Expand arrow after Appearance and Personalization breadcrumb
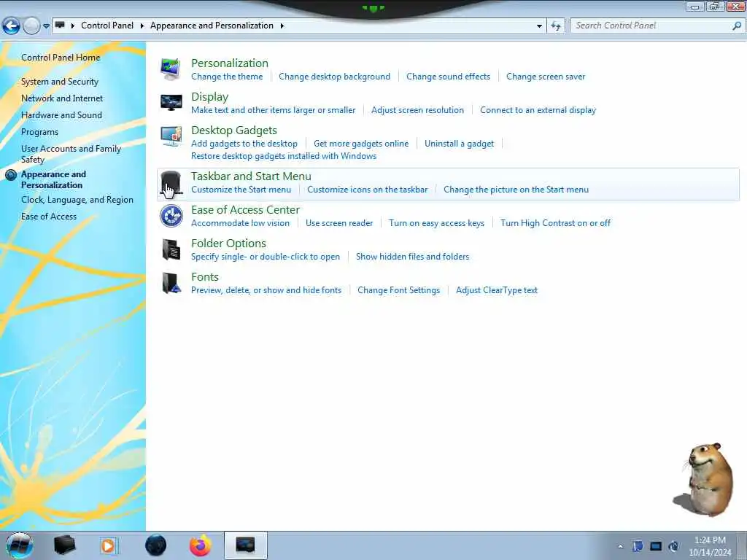 [282, 26]
